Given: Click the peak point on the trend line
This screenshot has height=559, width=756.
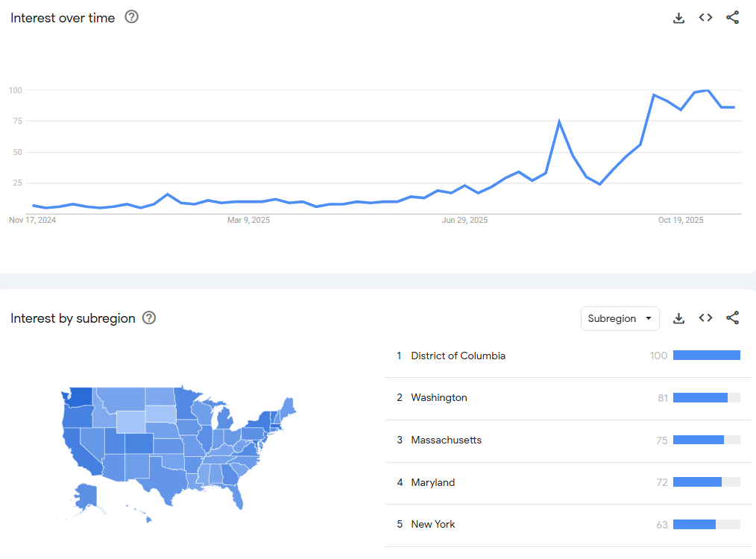Looking at the screenshot, I should pyautogui.click(x=707, y=91).
